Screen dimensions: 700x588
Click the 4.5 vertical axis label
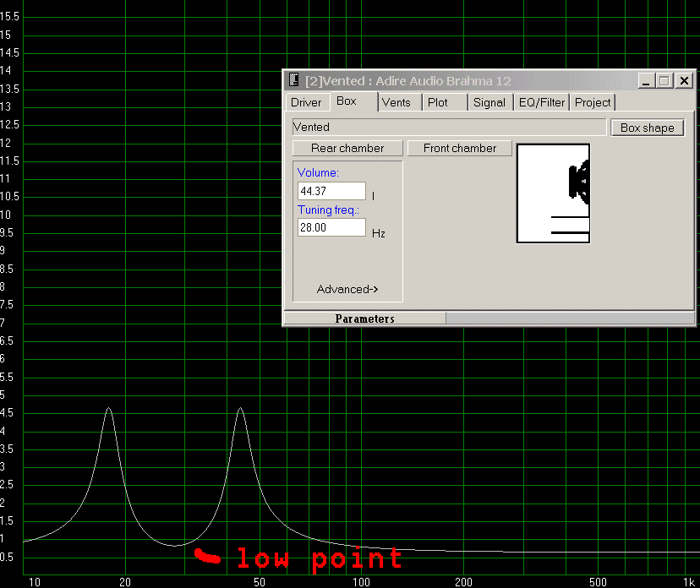tap(7, 412)
